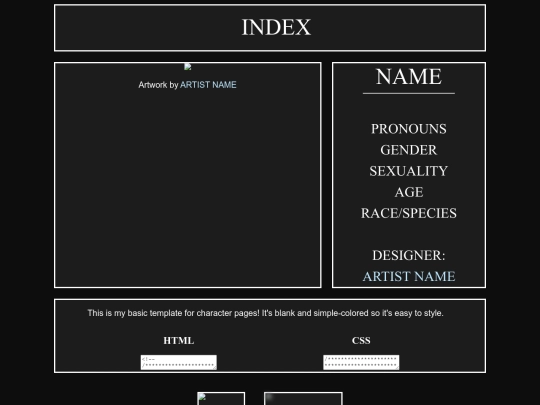Select the GENDER text
Viewport: 540px width, 405px height.
pyautogui.click(x=409, y=150)
